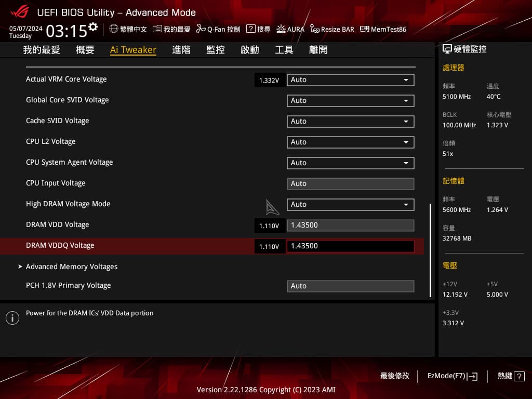Open Cache SVID Voltage dropdown
Screen dimensions: 532x399
tap(351, 122)
